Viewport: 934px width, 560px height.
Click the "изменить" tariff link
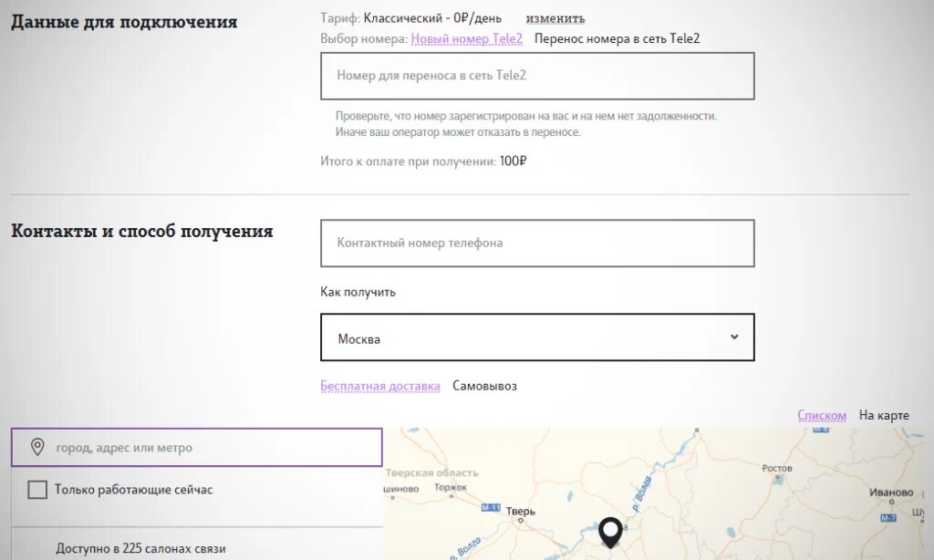[x=555, y=18]
